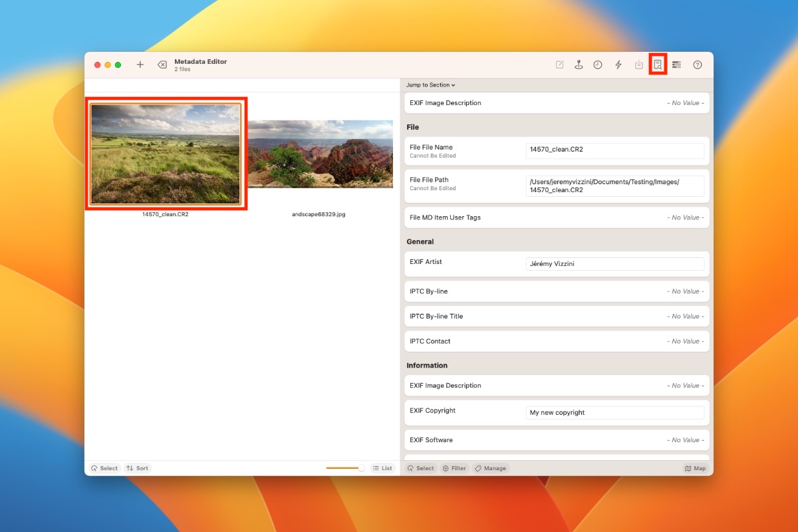Click the IPTC Contact row

tap(557, 341)
